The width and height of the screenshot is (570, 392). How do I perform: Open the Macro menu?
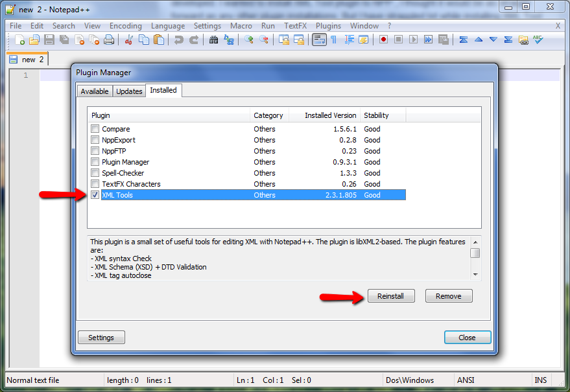coord(241,26)
